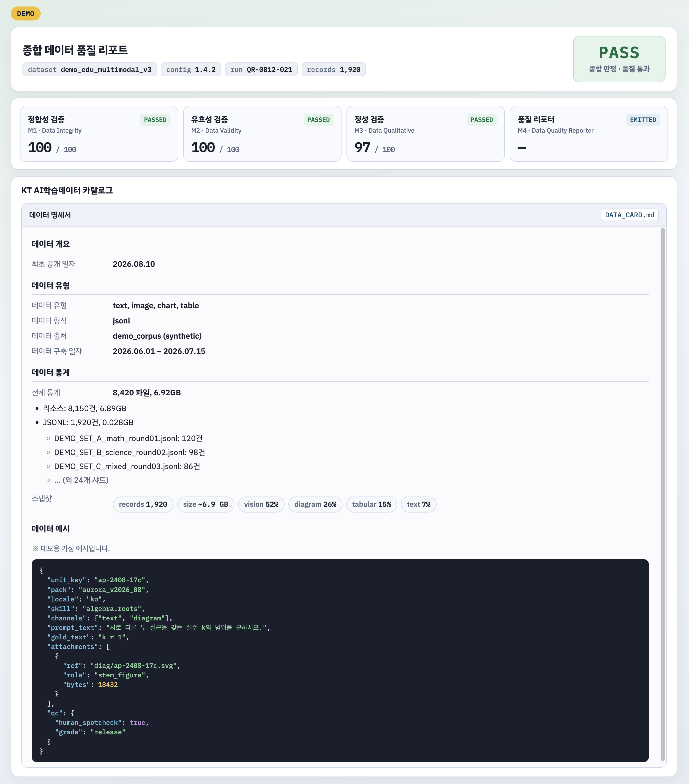Click the skill algebra.roots JSON line

pyautogui.click(x=96, y=609)
